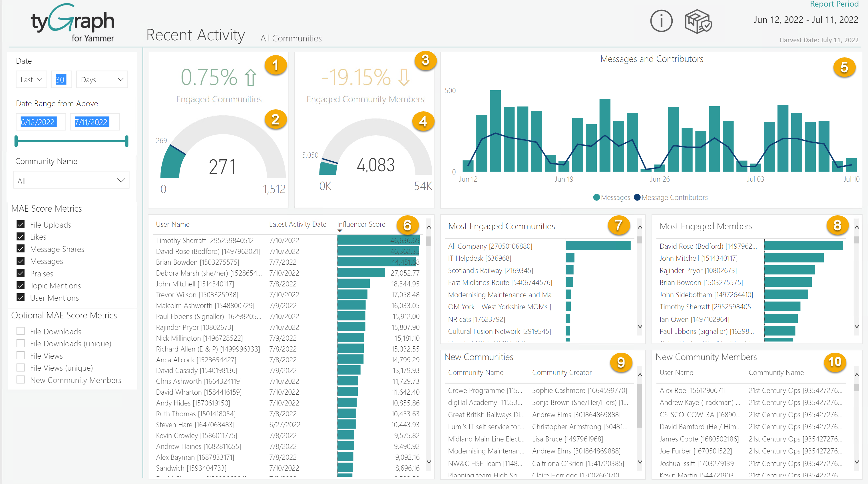Enable the File Downloads optional metric
Image resolution: width=868 pixels, height=484 pixels.
[21, 331]
